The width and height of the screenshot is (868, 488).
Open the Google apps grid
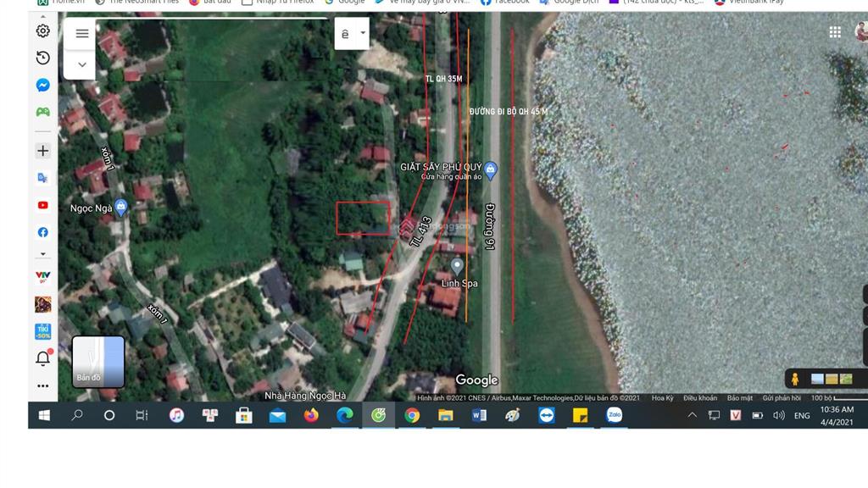[835, 32]
